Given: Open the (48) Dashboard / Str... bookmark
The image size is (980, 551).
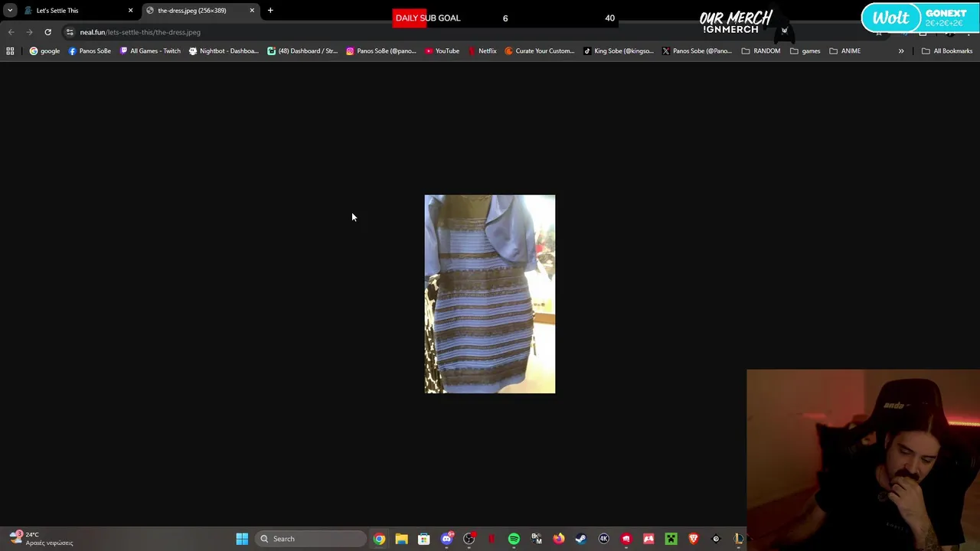Looking at the screenshot, I should 302,51.
